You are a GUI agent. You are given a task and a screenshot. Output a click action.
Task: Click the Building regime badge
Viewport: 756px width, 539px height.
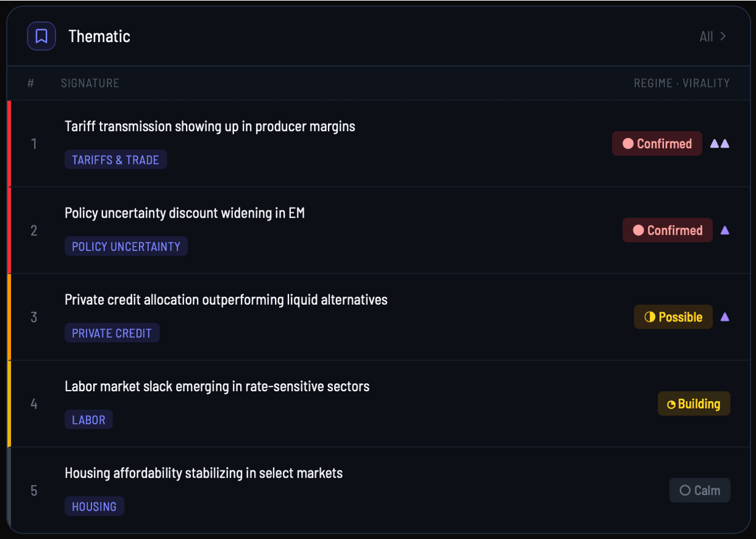click(x=694, y=404)
